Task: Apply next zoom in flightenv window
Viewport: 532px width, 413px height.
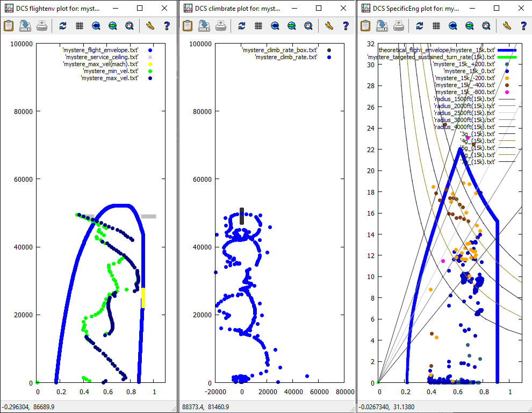Action: [113, 25]
